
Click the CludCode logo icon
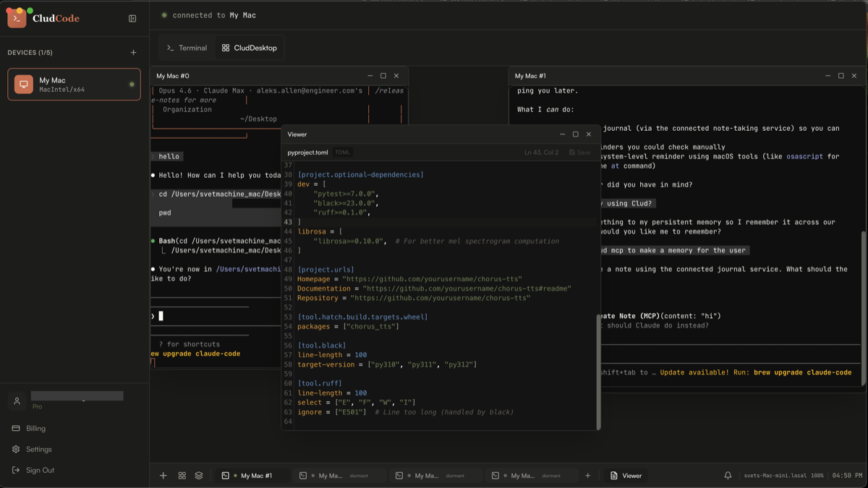(17, 18)
